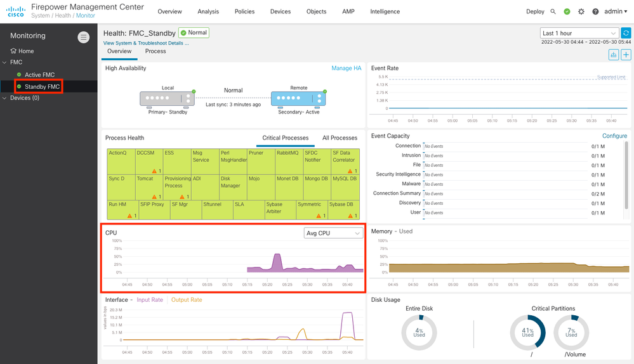Click the Entire Disk usage donut chart
Screen dimensions: 634x364
tap(419, 332)
